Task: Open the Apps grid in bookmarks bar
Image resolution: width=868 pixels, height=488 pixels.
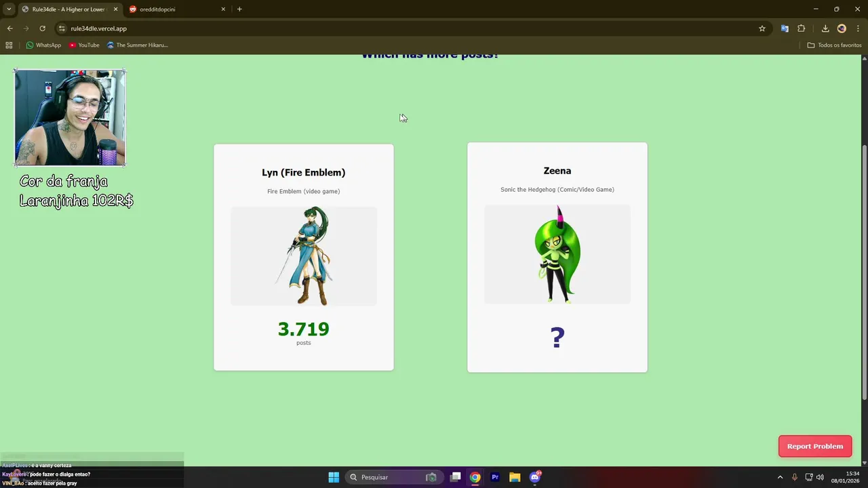Action: tap(9, 45)
